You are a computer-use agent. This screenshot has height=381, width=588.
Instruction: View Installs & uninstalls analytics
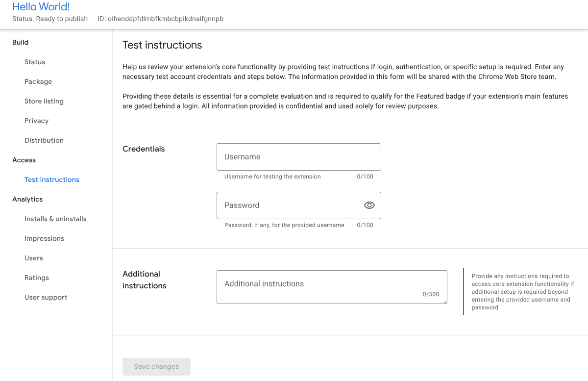tap(55, 219)
